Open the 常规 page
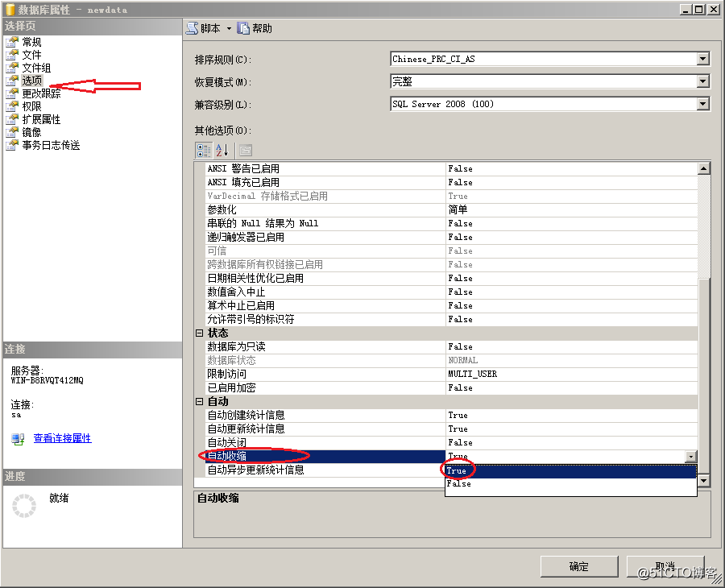This screenshot has height=588, width=725. tap(32, 42)
